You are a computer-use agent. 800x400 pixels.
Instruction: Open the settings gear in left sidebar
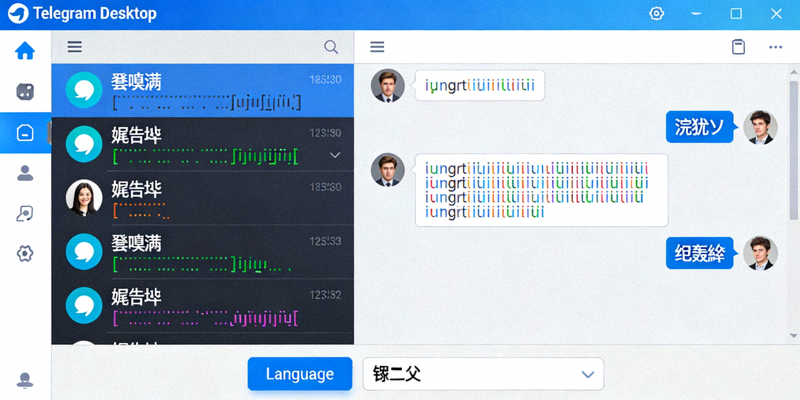click(25, 254)
